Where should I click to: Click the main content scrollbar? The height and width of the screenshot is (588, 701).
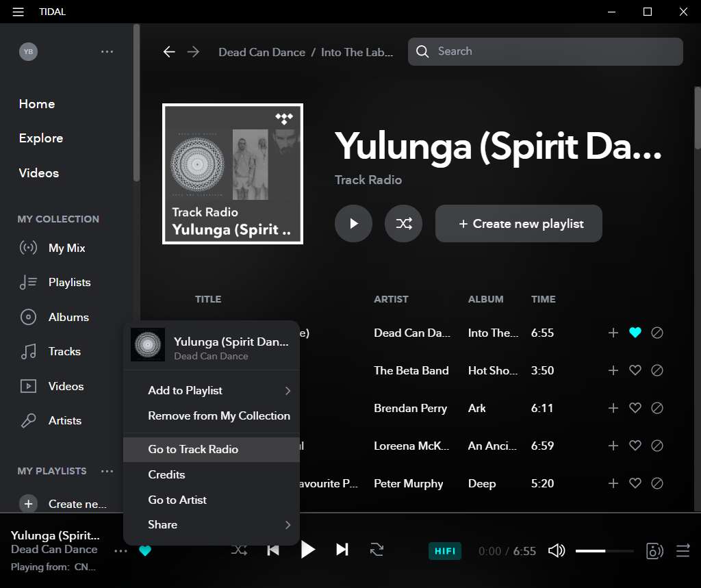(x=697, y=118)
